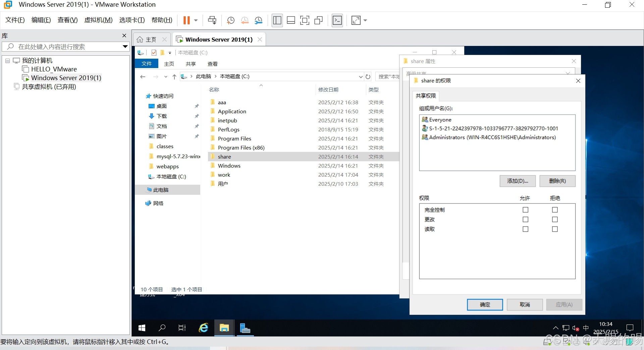This screenshot has width=644, height=350.
Task: Check allow for 更改
Action: [x=526, y=220]
